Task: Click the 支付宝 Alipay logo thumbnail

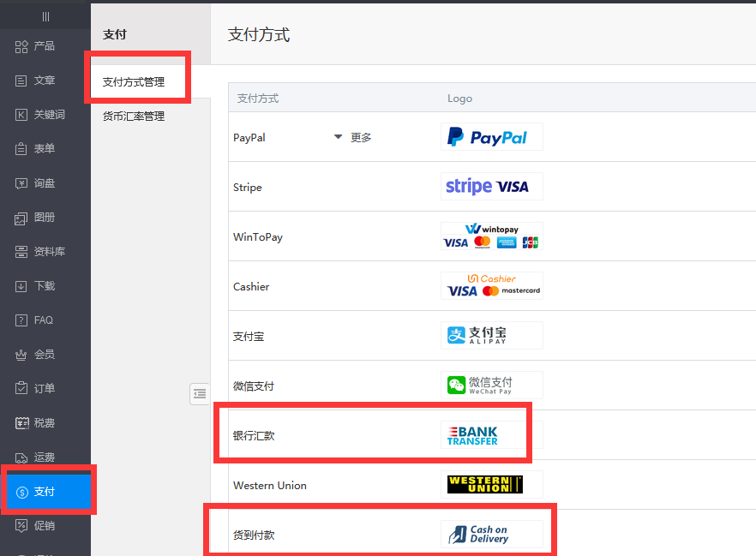Action: (491, 336)
